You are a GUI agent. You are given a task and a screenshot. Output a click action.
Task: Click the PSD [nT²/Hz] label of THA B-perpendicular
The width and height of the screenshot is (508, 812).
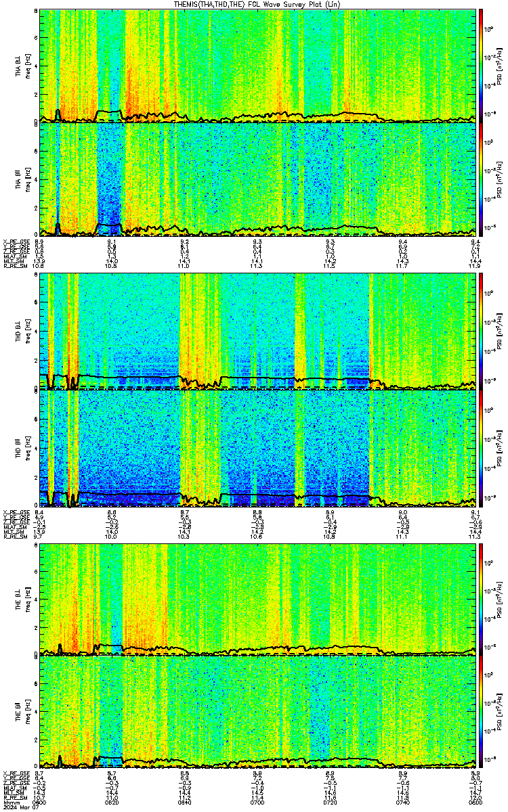[498, 66]
